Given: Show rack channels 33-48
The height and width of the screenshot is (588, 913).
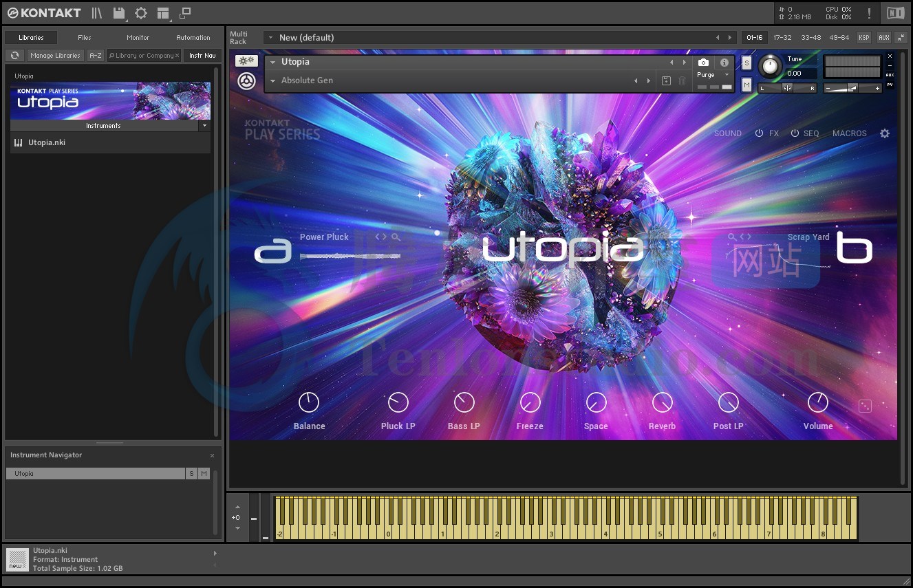Looking at the screenshot, I should point(810,38).
